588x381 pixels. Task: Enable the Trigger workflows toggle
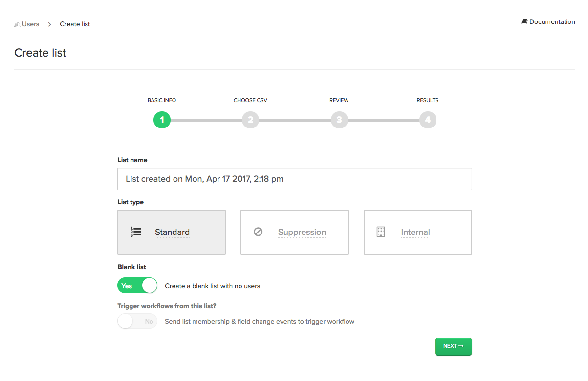pos(137,321)
